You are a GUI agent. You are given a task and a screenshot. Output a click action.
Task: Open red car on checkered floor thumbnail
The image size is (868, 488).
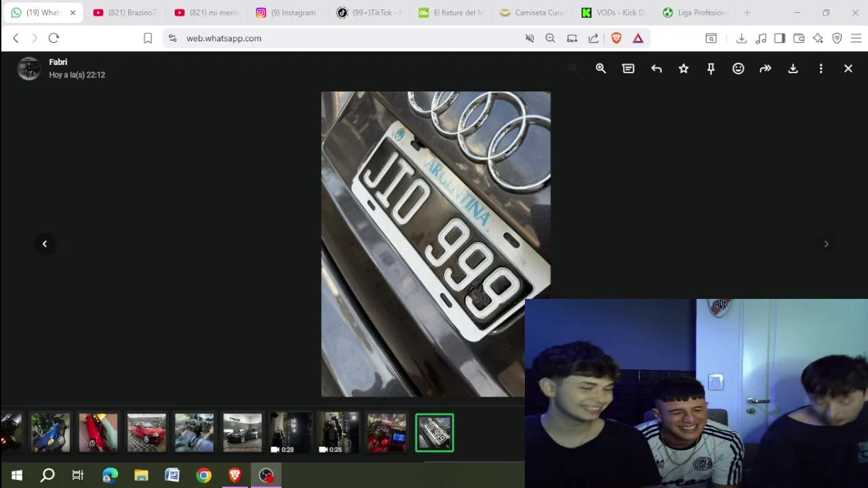tap(146, 432)
